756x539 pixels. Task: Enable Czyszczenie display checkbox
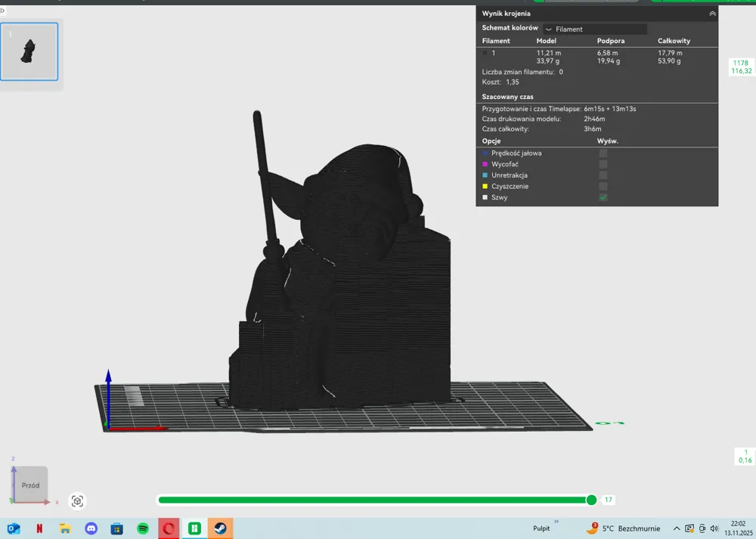pyautogui.click(x=603, y=187)
